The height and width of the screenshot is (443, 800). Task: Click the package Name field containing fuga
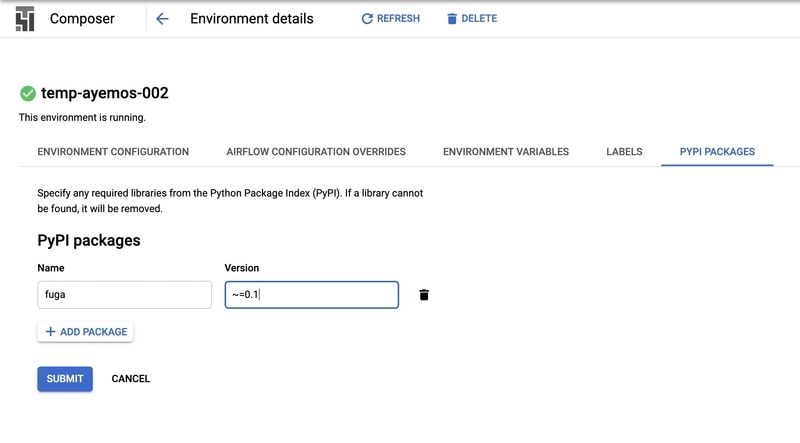coord(124,295)
